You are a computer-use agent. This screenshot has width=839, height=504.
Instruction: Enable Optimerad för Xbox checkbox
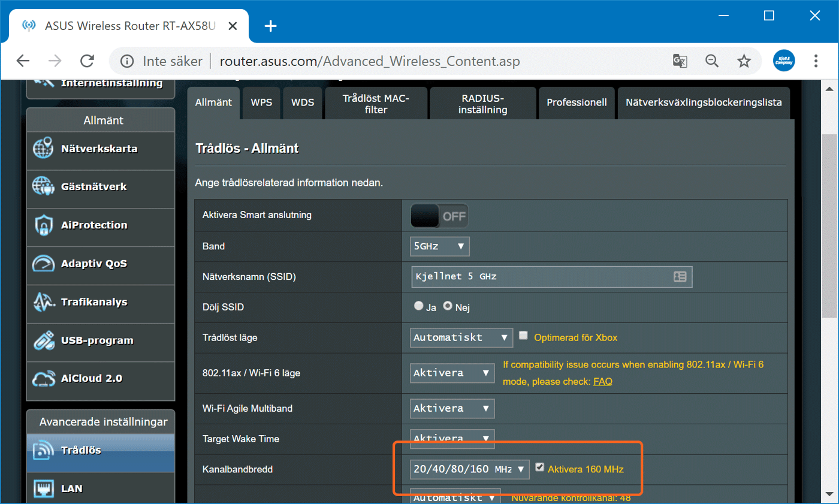click(523, 336)
